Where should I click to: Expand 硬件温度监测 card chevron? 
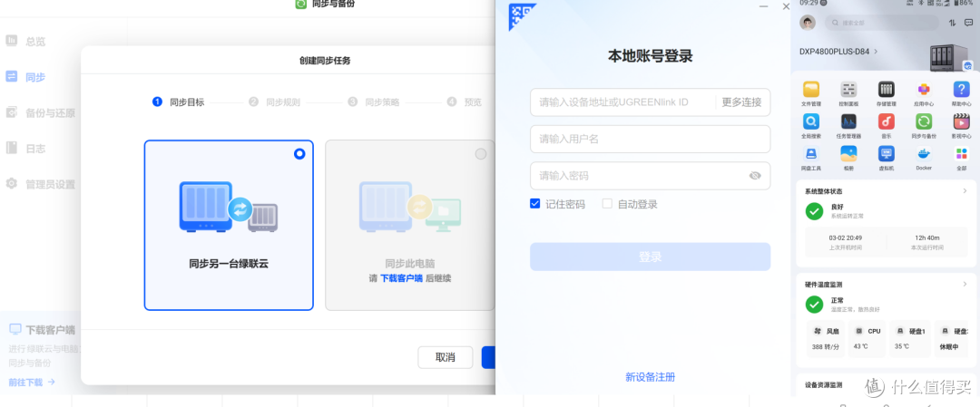pos(965,284)
